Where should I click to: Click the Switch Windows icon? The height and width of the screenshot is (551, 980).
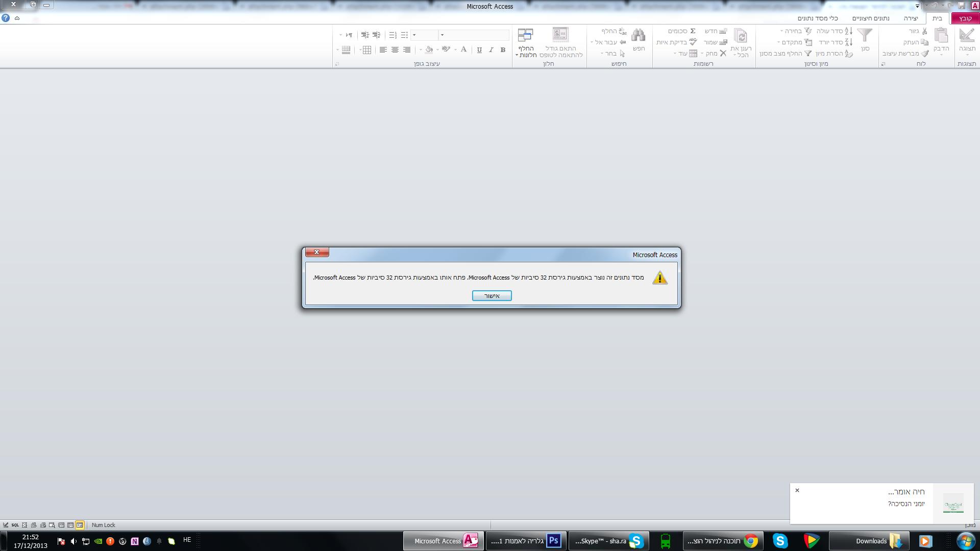pyautogui.click(x=525, y=35)
